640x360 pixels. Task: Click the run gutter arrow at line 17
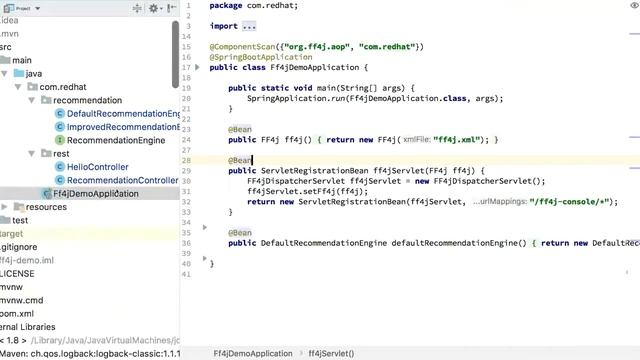point(198,67)
